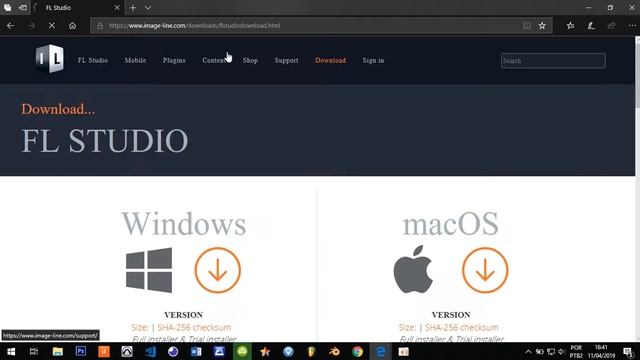Screen dimensions: 640x360
Task: Open a new browser tab
Action: click(x=133, y=7)
